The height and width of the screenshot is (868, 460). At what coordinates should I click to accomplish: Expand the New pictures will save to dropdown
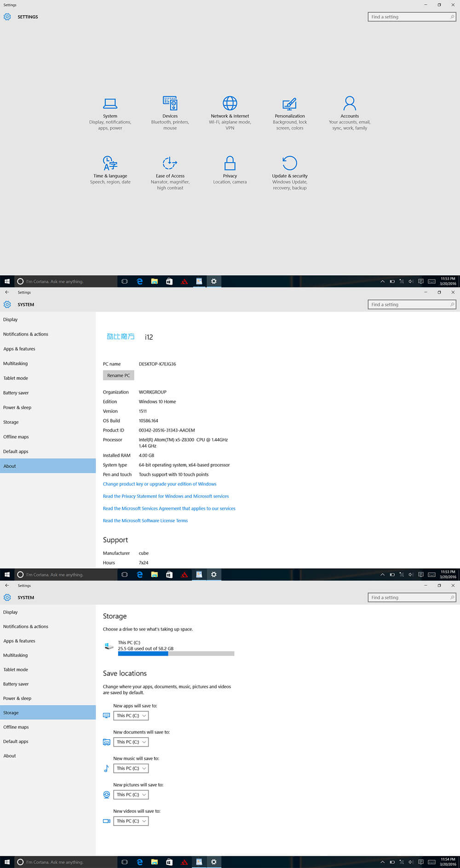click(131, 794)
